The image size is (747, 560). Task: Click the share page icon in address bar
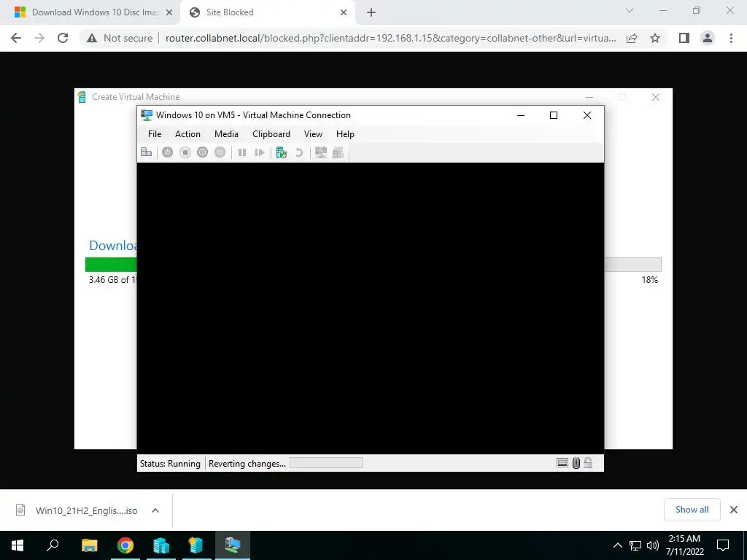click(x=632, y=38)
